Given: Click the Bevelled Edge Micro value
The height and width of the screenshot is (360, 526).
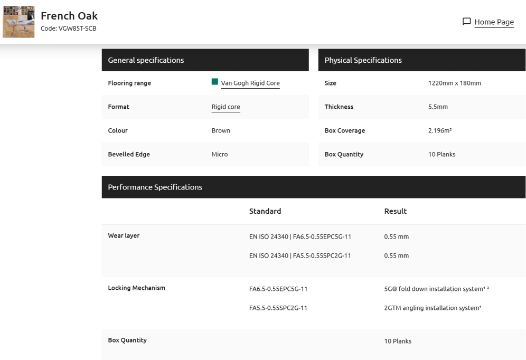Looking at the screenshot, I should (x=220, y=154).
